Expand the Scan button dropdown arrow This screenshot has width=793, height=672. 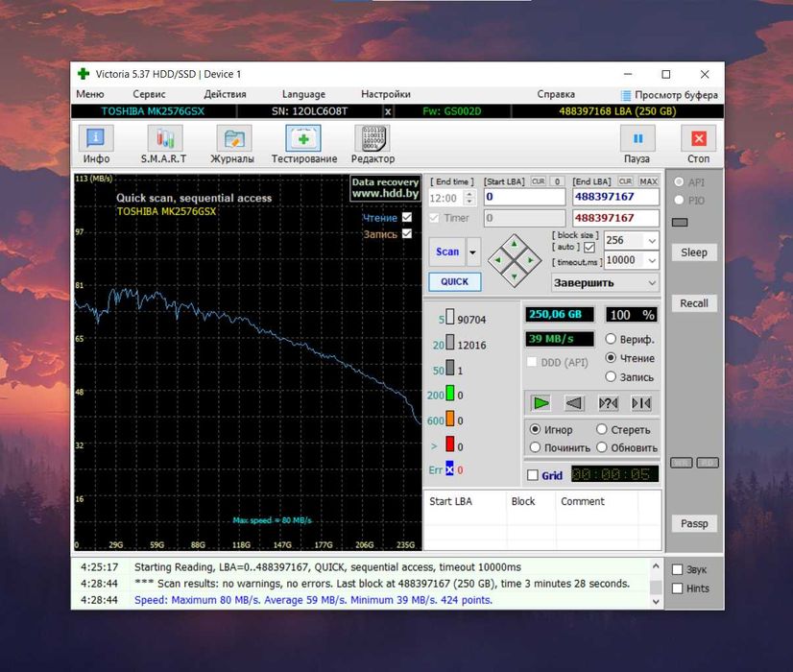(473, 252)
